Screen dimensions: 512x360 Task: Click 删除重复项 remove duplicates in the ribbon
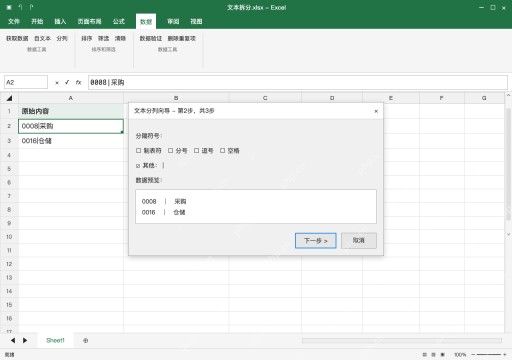pyautogui.click(x=182, y=39)
